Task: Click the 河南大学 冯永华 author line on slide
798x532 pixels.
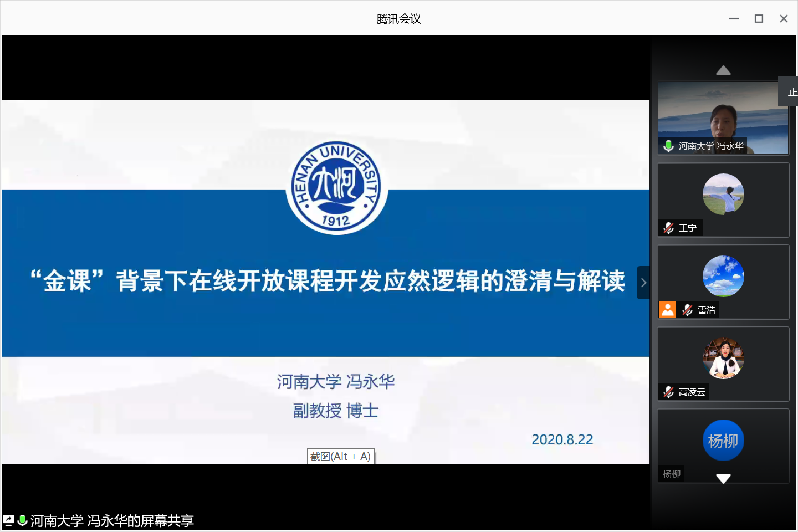Action: coord(336,381)
